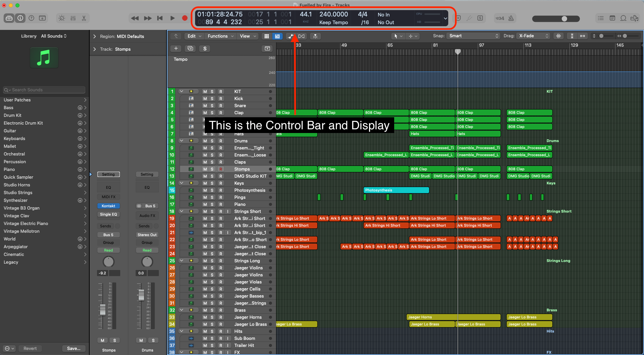Open the media Browsers icon
Viewport: 644px width, 355px height.
(x=635, y=18)
